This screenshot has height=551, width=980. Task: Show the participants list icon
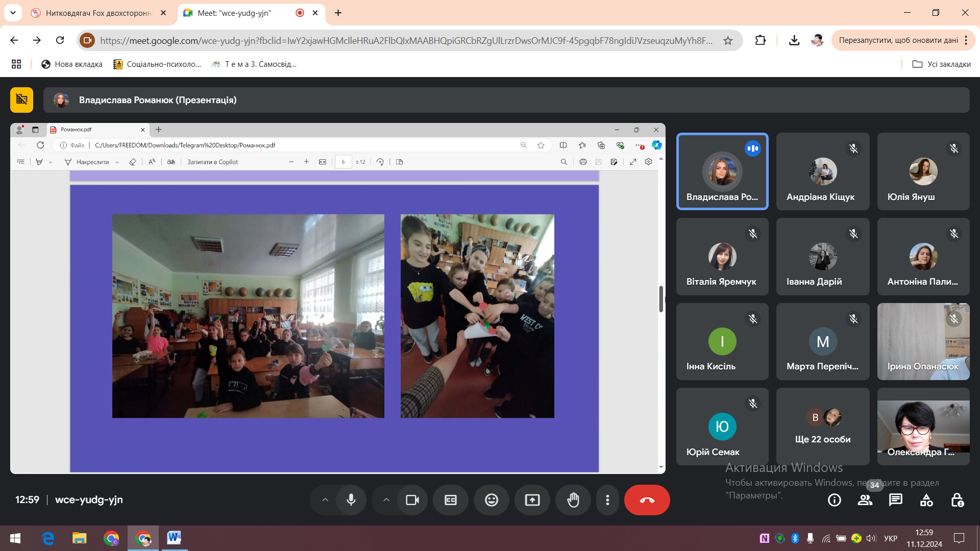click(x=865, y=500)
